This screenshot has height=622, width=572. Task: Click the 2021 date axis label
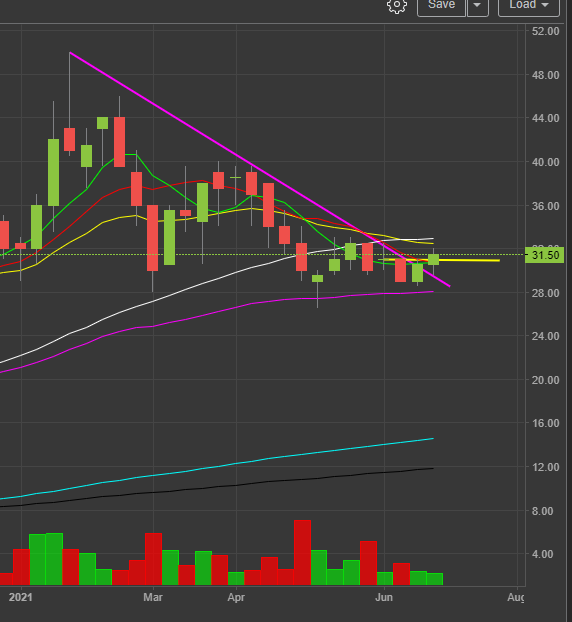pos(21,597)
